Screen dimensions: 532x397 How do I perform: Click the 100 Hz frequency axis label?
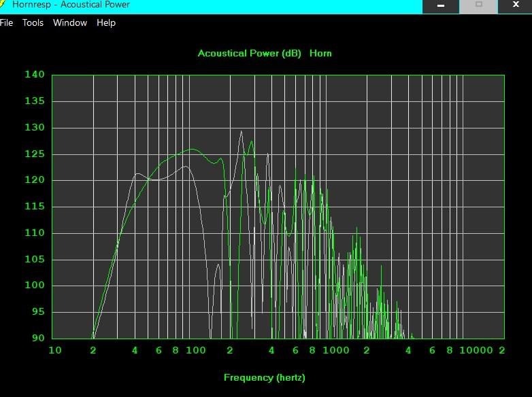[x=196, y=350]
